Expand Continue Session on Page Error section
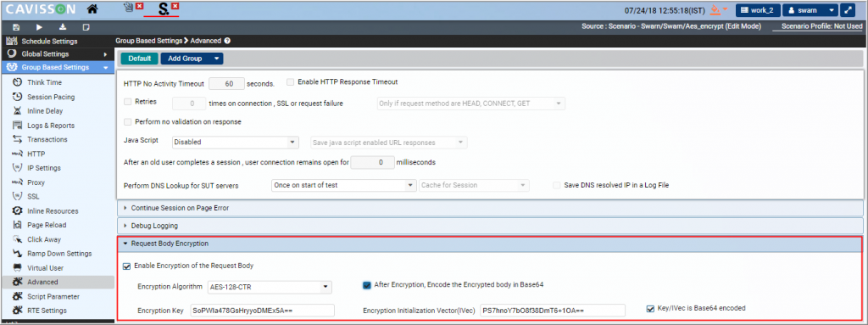868x325 pixels. click(490, 208)
